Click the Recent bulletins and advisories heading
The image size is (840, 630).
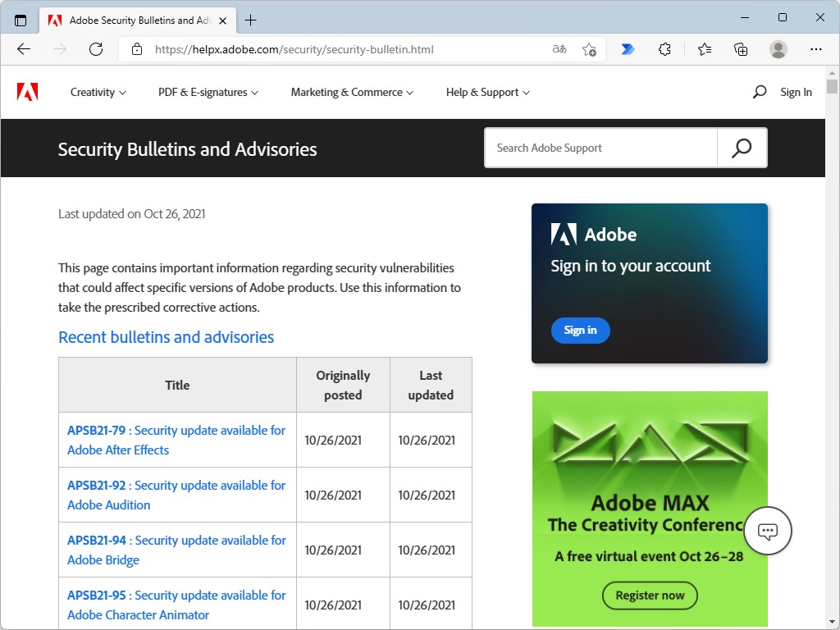pos(166,337)
